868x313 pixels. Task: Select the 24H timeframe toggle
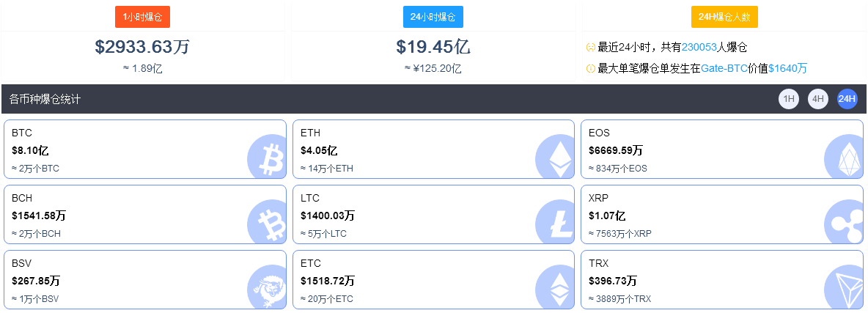point(847,99)
